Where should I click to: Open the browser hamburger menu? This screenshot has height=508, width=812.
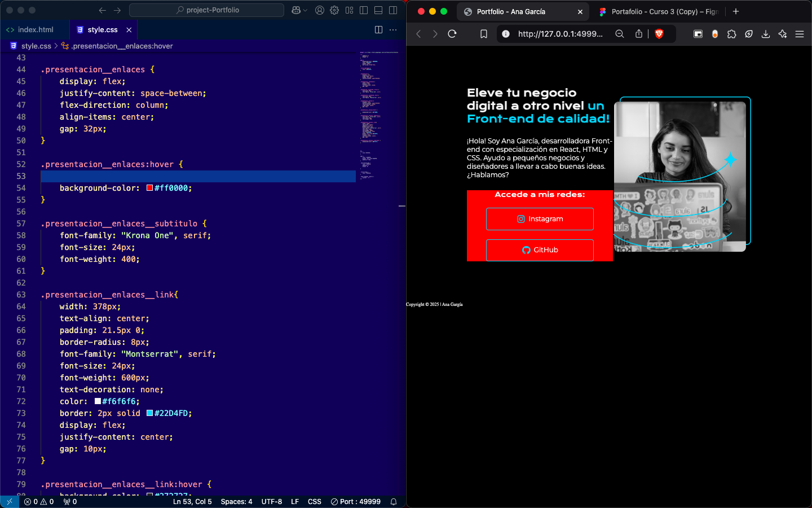[x=800, y=34]
